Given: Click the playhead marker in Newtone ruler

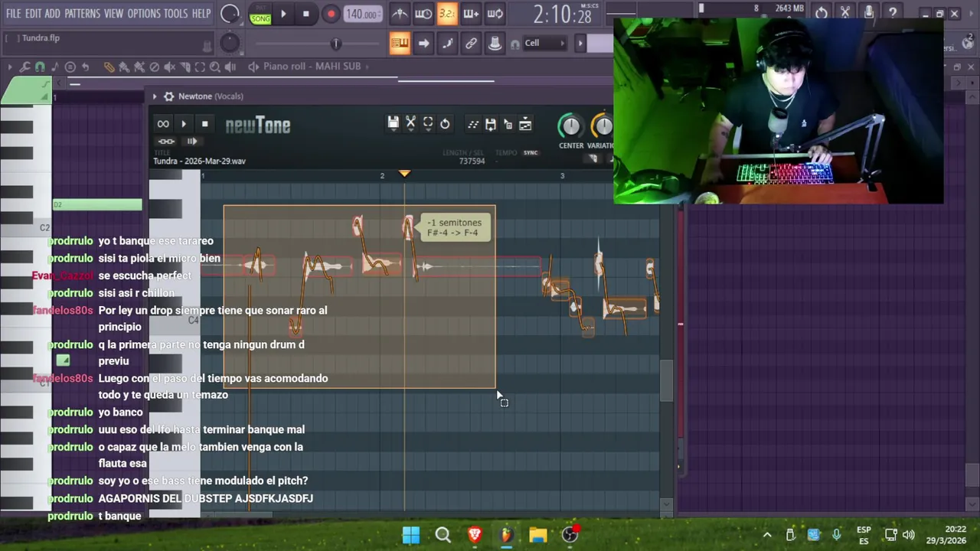Looking at the screenshot, I should click(404, 174).
